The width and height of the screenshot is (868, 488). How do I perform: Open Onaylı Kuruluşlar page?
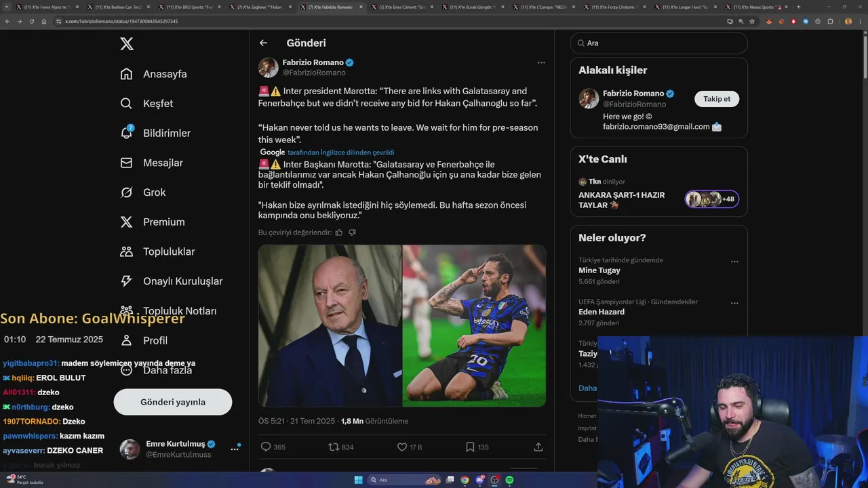coord(171,281)
